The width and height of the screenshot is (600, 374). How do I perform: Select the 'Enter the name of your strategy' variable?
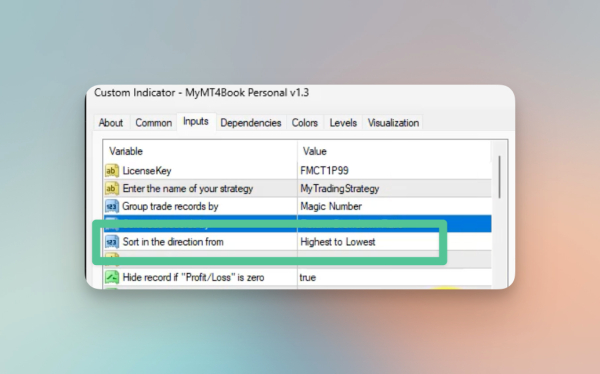coord(188,189)
